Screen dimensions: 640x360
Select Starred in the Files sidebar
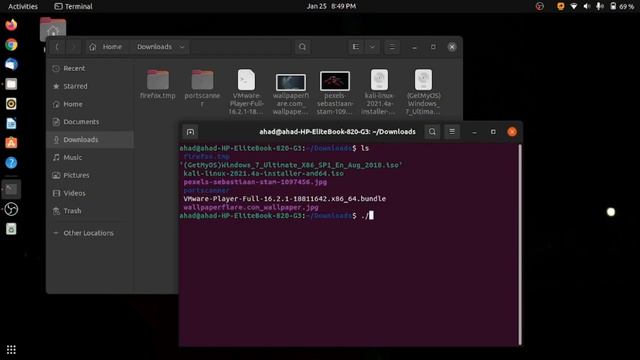90,86
